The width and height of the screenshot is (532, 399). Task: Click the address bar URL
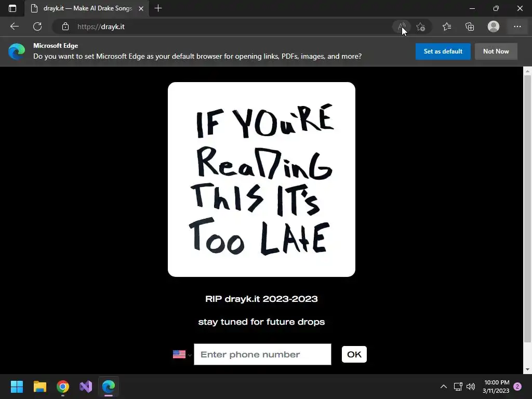click(101, 26)
